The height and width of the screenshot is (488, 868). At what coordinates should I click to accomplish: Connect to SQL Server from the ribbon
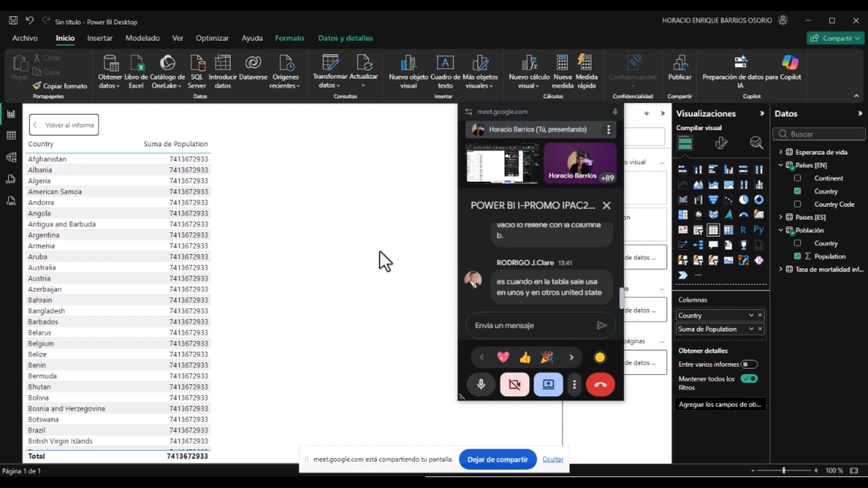coord(197,73)
